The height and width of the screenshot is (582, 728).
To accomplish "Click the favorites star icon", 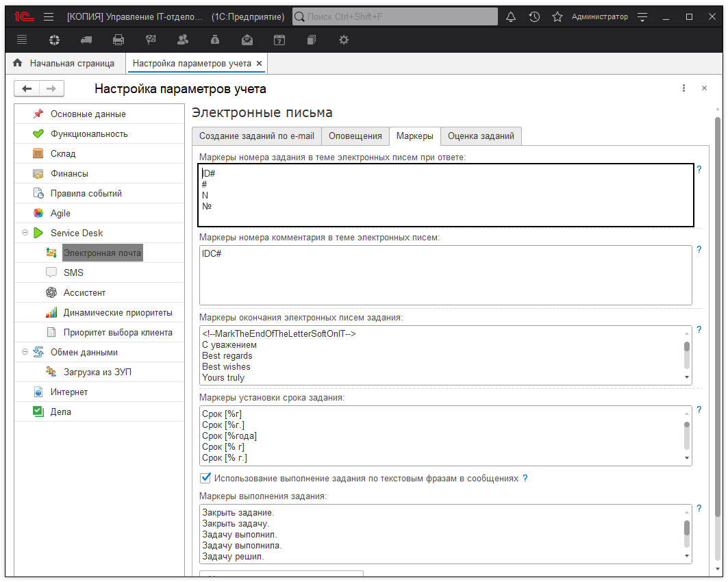I will pos(557,16).
